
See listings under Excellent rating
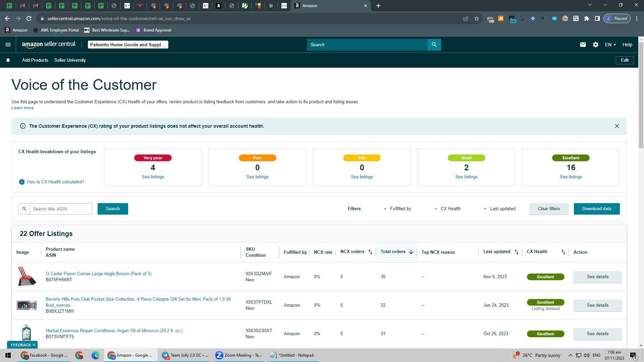[x=571, y=177]
